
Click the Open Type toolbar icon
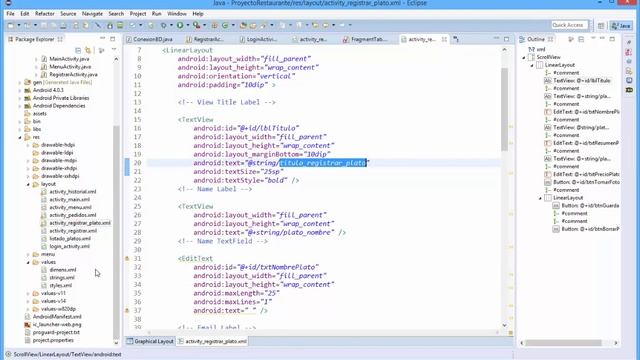[x=243, y=25]
